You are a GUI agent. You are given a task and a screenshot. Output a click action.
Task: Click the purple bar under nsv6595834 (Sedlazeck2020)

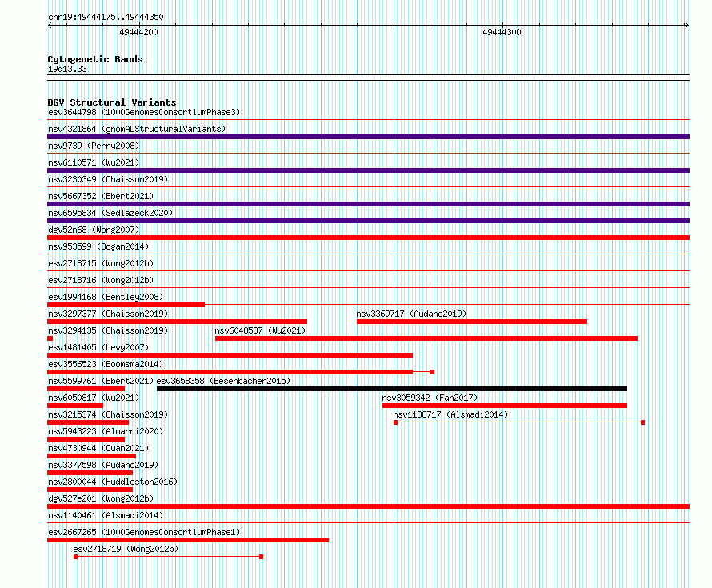[368, 221]
